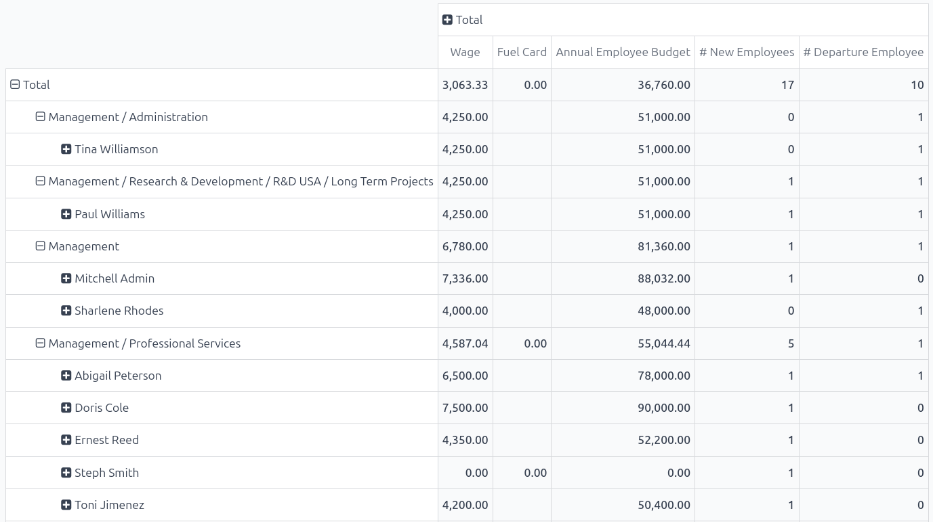933x522 pixels.
Task: Collapse Management / Administration group
Action: point(41,117)
